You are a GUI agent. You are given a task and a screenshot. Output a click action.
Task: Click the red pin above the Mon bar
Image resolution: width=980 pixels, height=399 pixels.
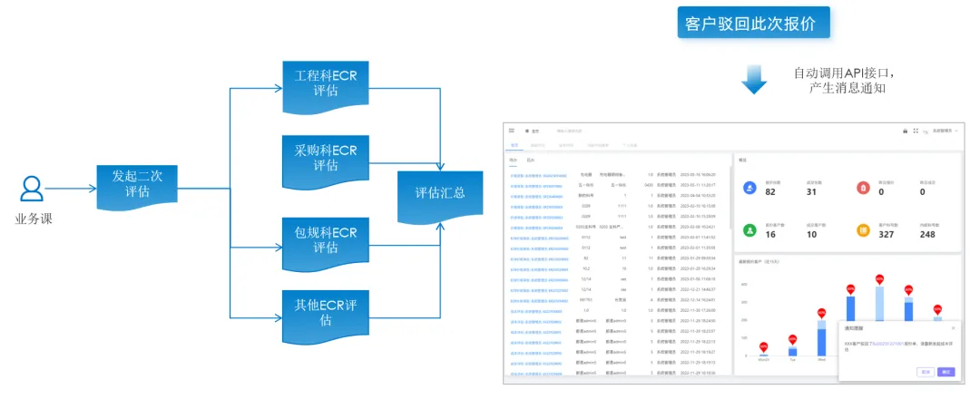(763, 346)
